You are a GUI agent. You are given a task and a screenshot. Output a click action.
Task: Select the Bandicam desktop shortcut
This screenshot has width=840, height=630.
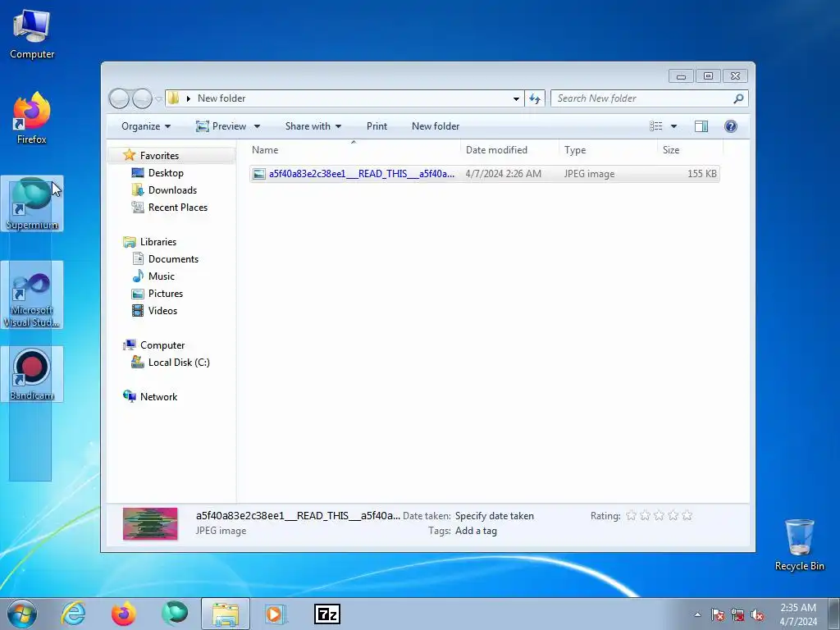[x=32, y=374]
